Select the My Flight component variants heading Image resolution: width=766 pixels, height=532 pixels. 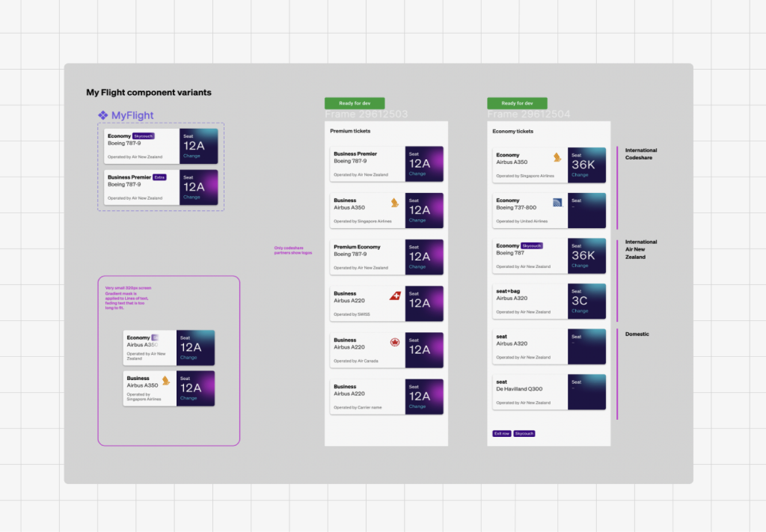149,92
